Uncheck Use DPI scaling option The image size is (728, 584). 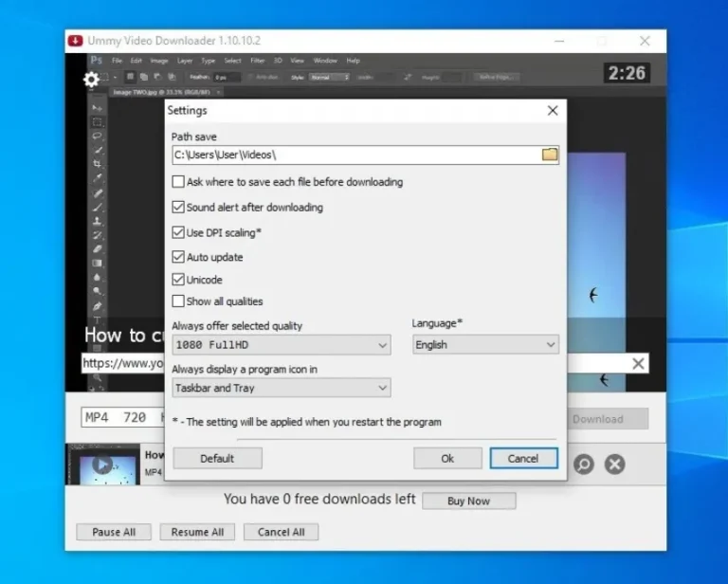click(178, 232)
